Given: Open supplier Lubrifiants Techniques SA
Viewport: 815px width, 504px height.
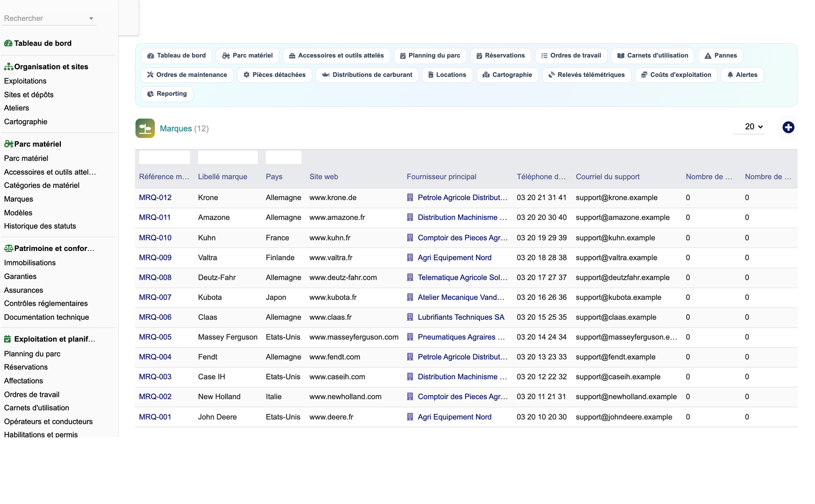Looking at the screenshot, I should coord(461,317).
